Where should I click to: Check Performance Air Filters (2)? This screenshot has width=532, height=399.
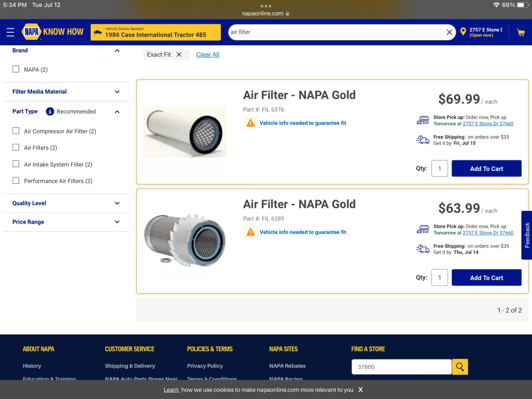[x=16, y=181]
